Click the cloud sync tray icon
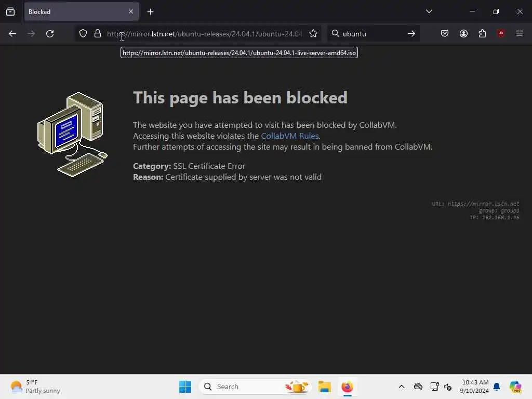532x399 pixels. 418,387
